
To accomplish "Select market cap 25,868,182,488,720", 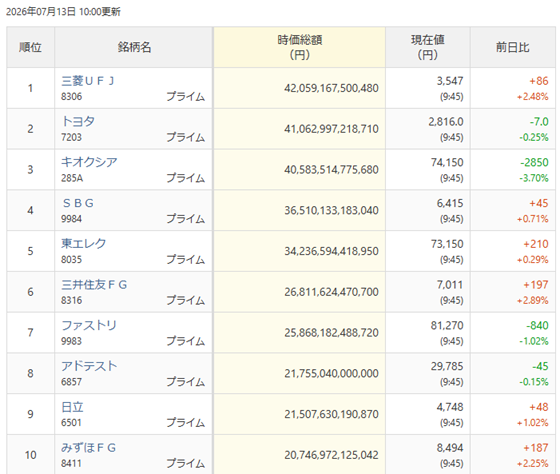I will [x=331, y=333].
